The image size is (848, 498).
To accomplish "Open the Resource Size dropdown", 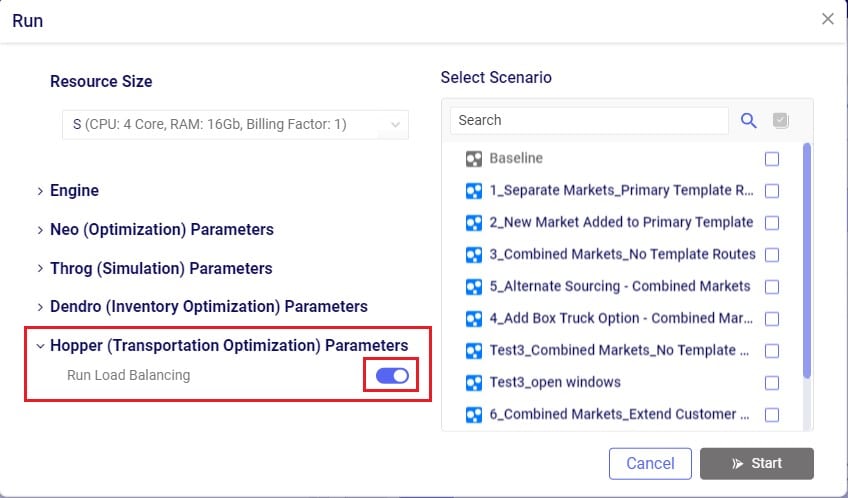I will click(234, 125).
